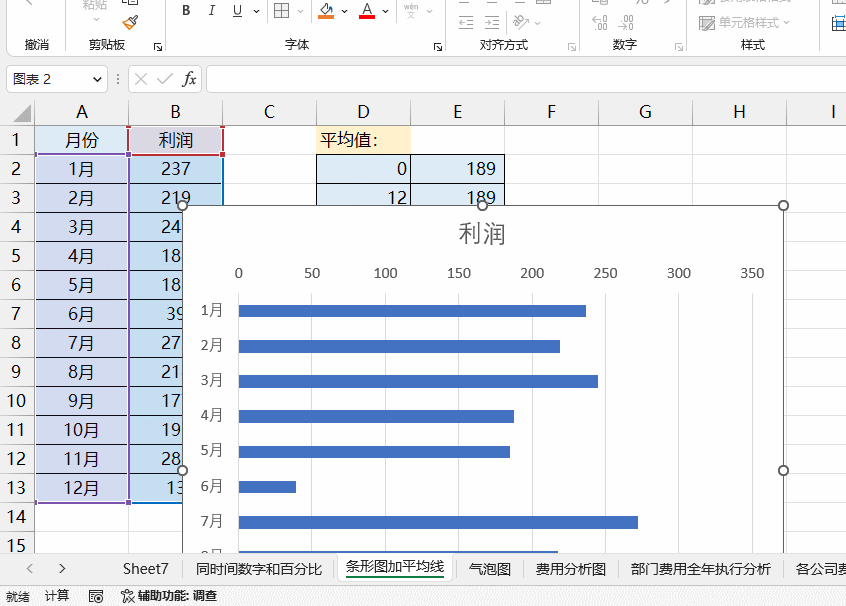Launch the 字体 font settings dialog
The image size is (846, 606).
438,47
